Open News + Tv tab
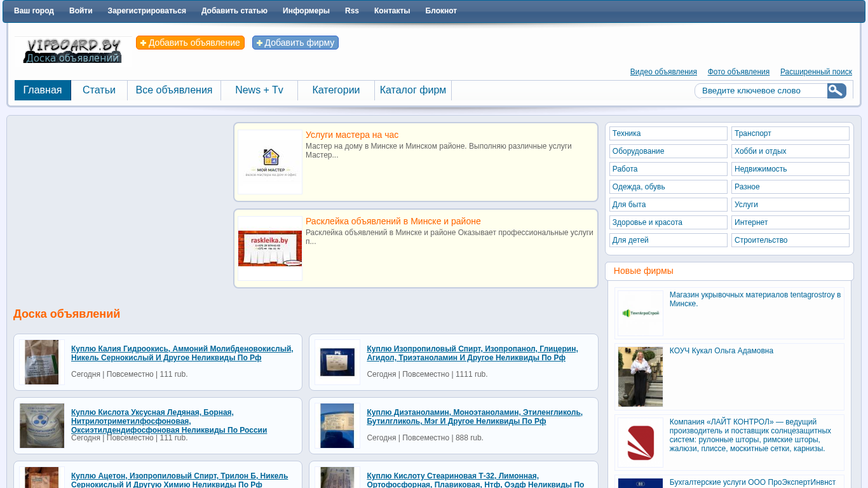 [x=259, y=90]
